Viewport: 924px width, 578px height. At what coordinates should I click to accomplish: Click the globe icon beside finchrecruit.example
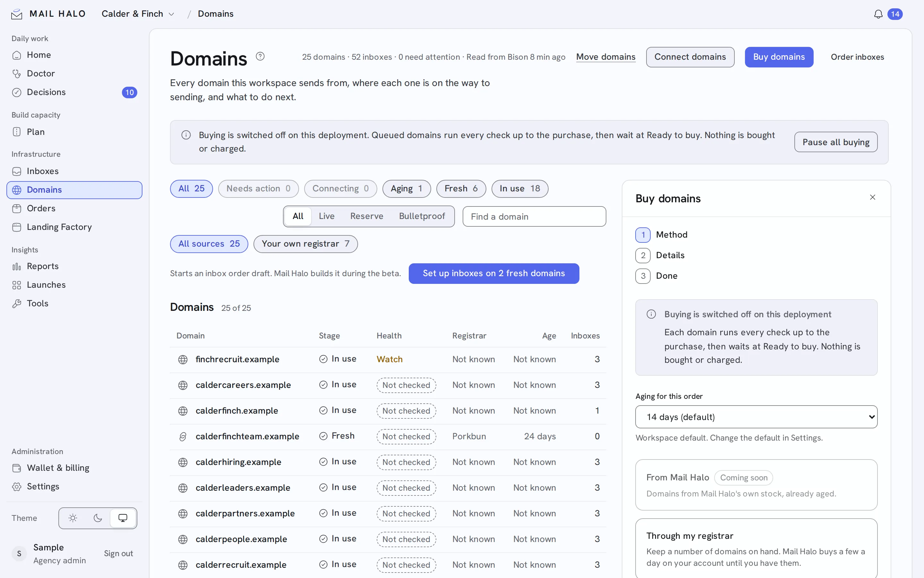click(183, 359)
